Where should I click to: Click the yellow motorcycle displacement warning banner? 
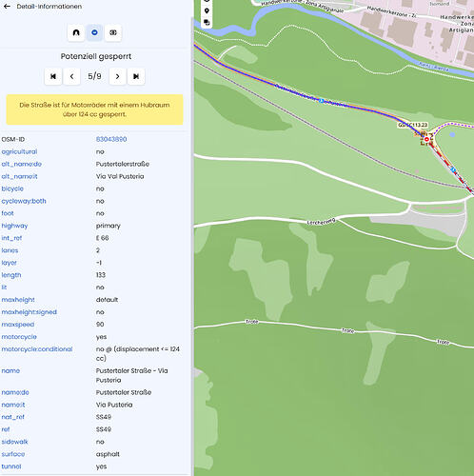pos(94,109)
